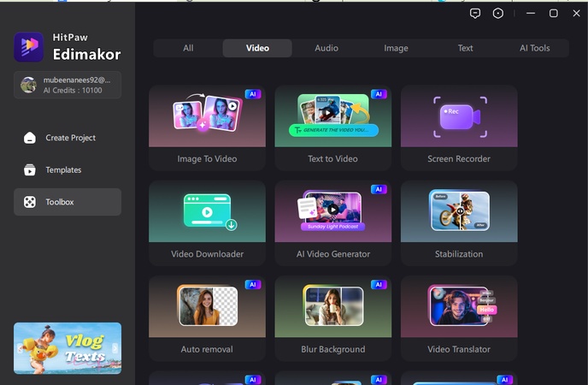Switch to the AI Tools tab

click(534, 48)
